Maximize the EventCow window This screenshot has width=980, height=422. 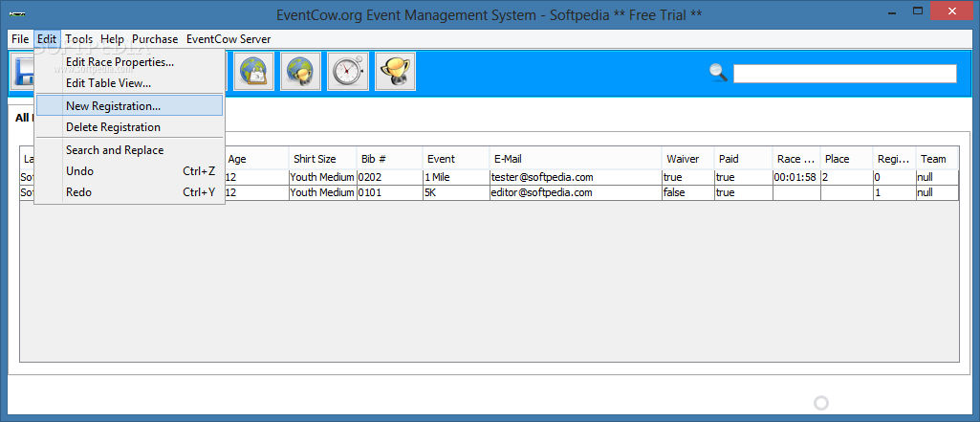point(918,11)
